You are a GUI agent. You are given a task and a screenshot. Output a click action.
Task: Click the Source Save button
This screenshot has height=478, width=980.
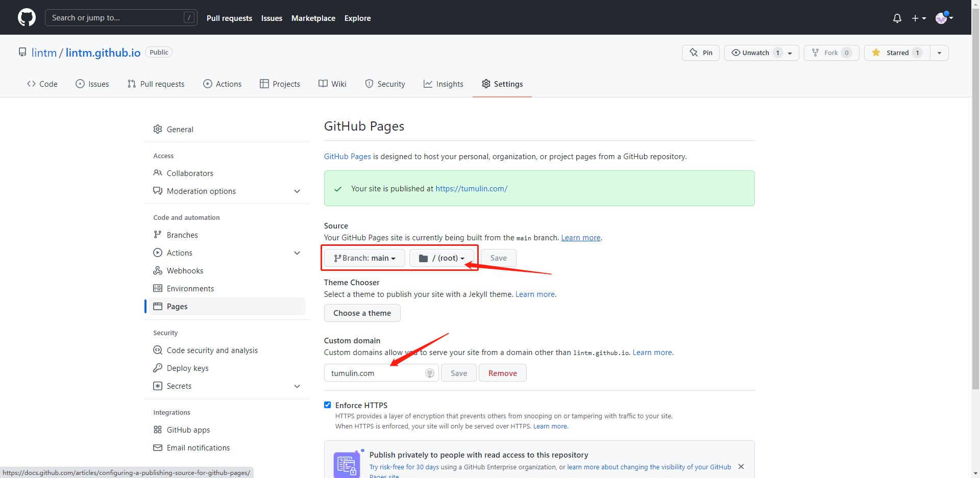pos(499,258)
